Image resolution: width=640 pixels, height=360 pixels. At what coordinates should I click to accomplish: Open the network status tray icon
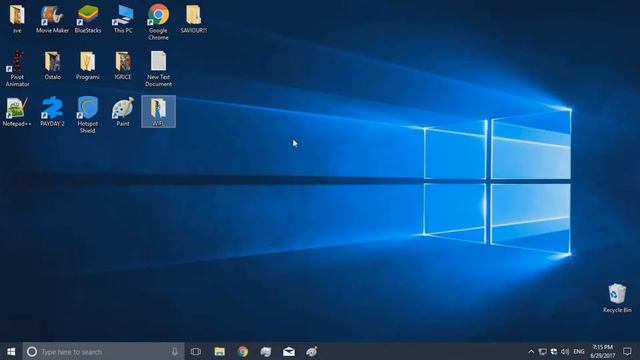[542, 351]
